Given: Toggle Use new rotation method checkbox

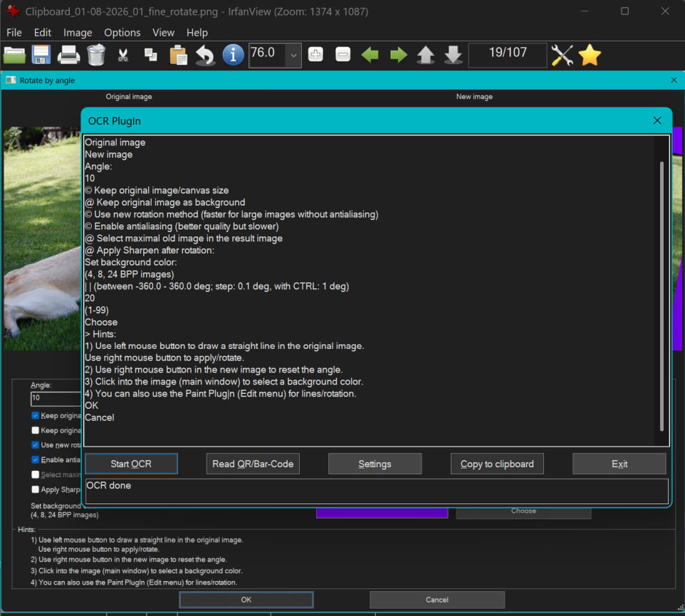Looking at the screenshot, I should (36, 445).
